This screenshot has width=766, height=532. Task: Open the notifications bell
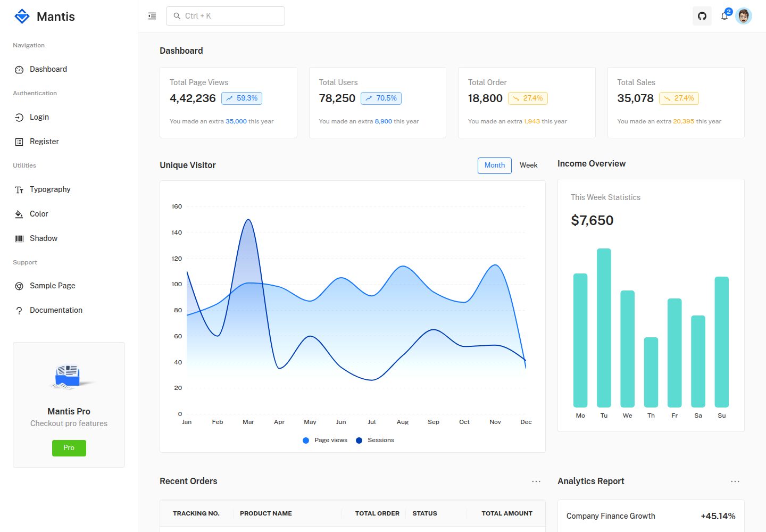coord(725,16)
